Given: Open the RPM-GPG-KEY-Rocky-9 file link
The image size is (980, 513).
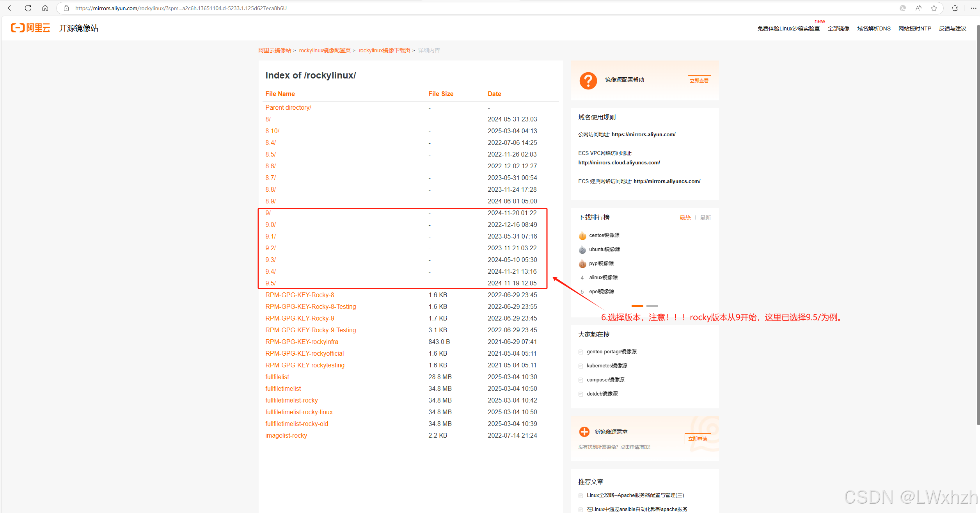Looking at the screenshot, I should pyautogui.click(x=300, y=318).
